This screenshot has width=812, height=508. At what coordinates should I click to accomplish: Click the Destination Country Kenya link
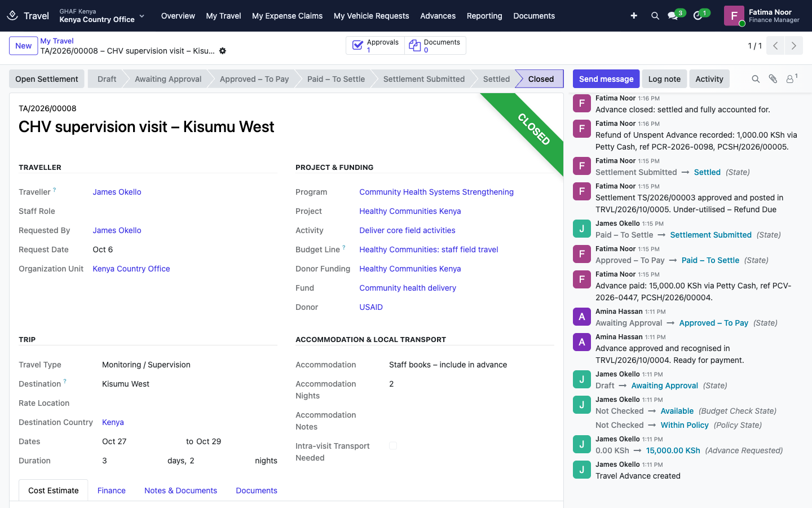tap(113, 422)
